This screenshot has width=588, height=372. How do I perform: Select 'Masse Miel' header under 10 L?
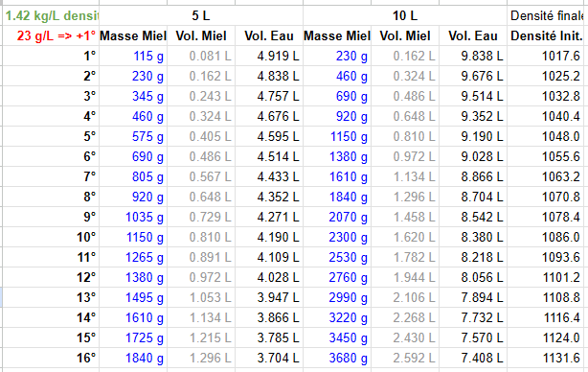click(x=337, y=35)
